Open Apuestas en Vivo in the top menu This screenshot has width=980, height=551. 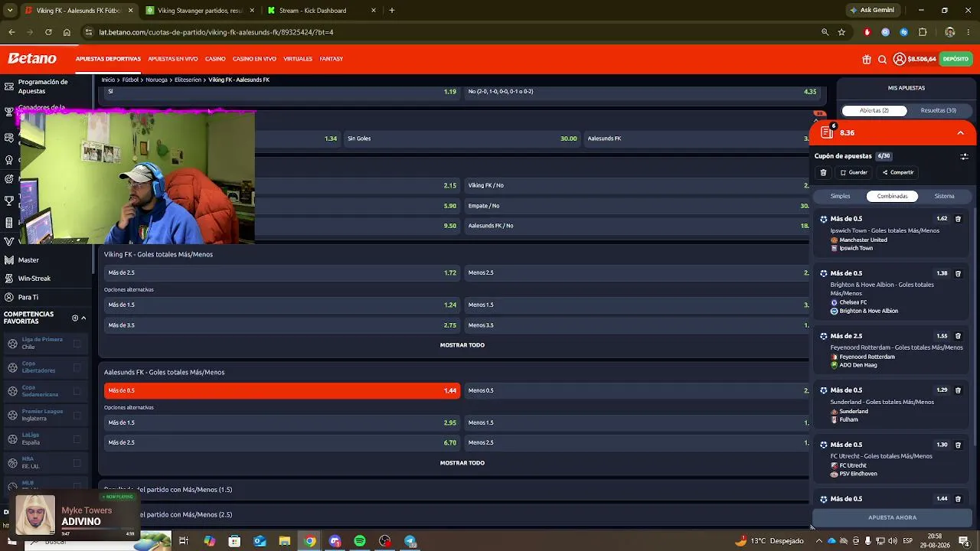173,59
